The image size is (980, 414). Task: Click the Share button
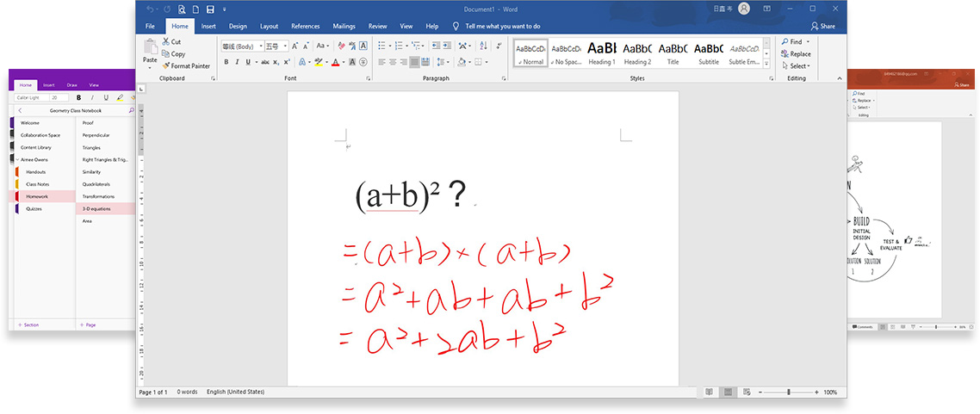822,27
